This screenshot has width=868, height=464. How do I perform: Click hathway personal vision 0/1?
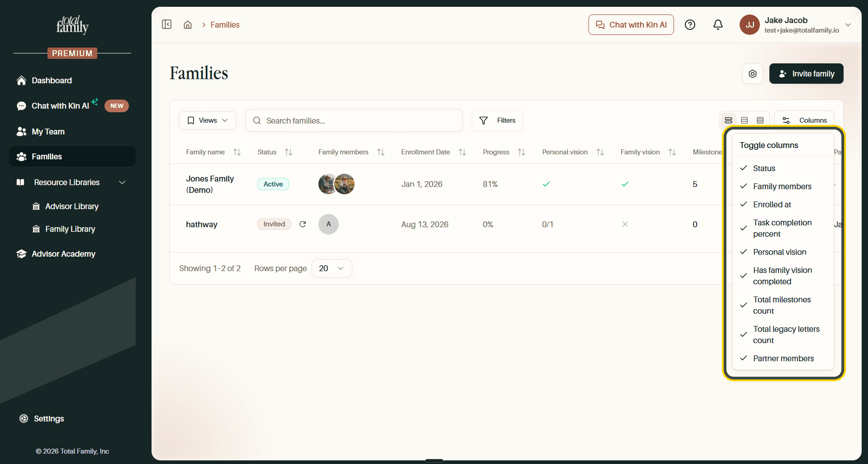coord(547,225)
